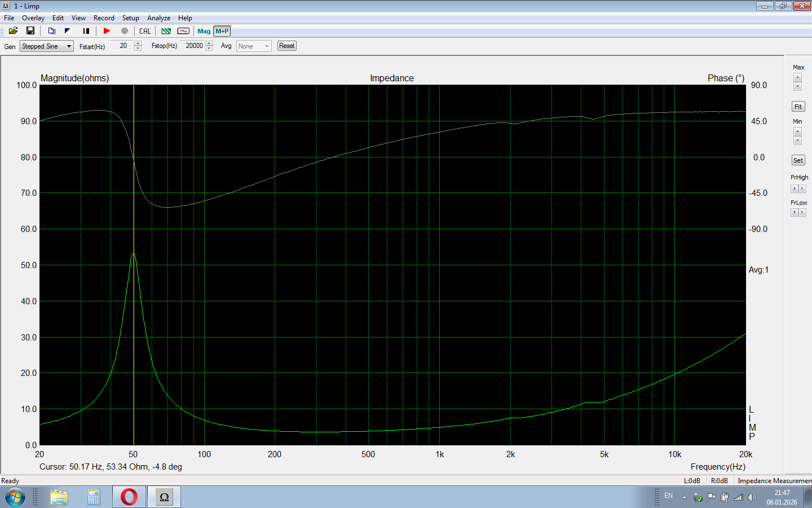Switch to Mag only display mode
This screenshot has height=508, width=812.
tap(204, 31)
